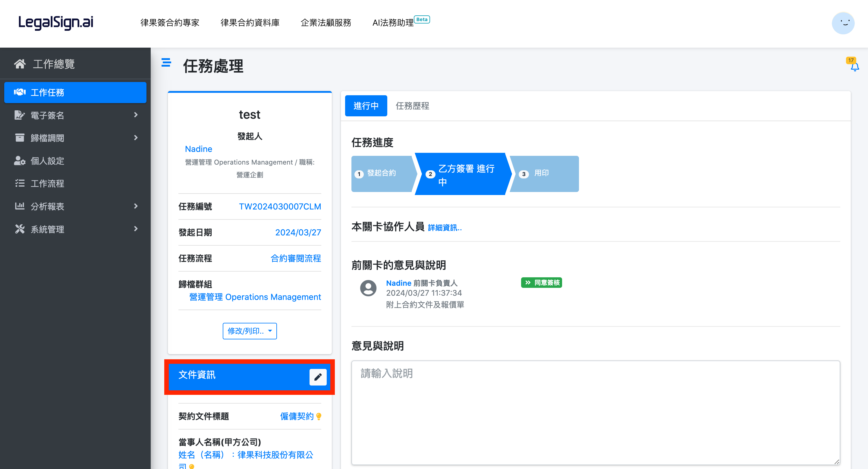
Task: Click the bar chart icon for 分析報表
Action: [20, 206]
